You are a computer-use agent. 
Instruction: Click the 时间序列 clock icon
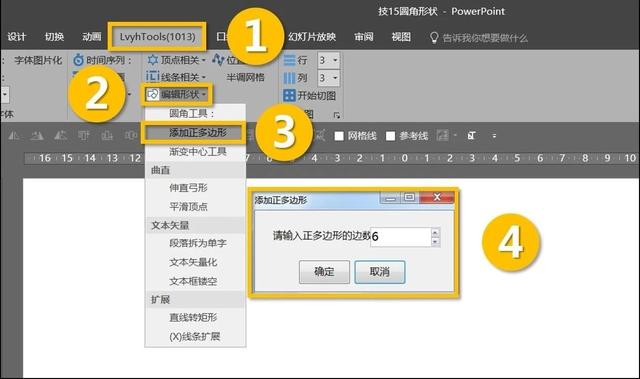pyautogui.click(x=78, y=60)
